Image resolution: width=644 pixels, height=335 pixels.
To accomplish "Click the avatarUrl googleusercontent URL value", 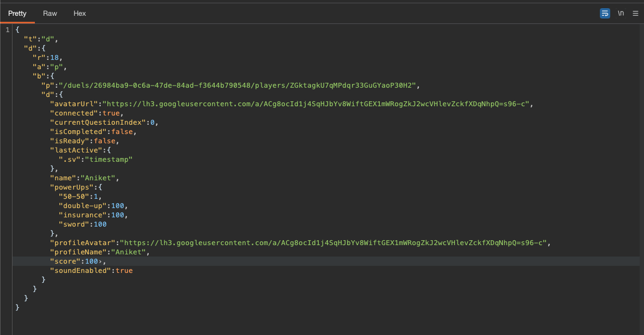I will (316, 104).
